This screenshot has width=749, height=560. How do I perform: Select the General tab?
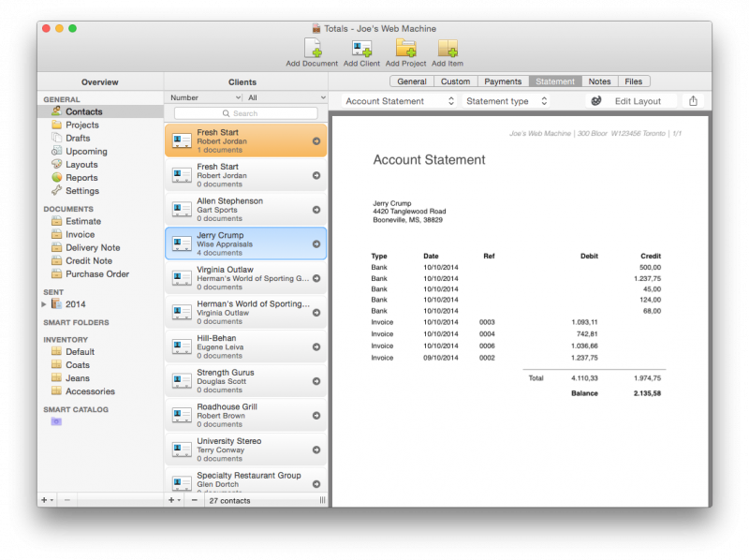(x=411, y=81)
